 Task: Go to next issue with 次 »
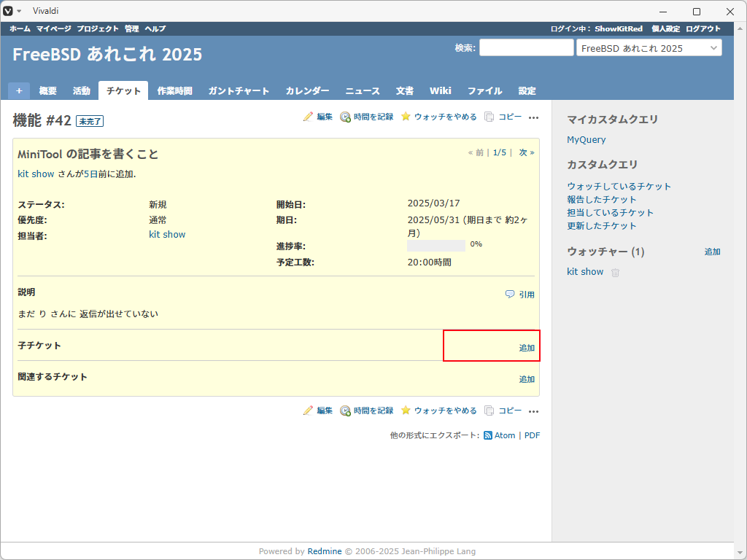(x=527, y=152)
